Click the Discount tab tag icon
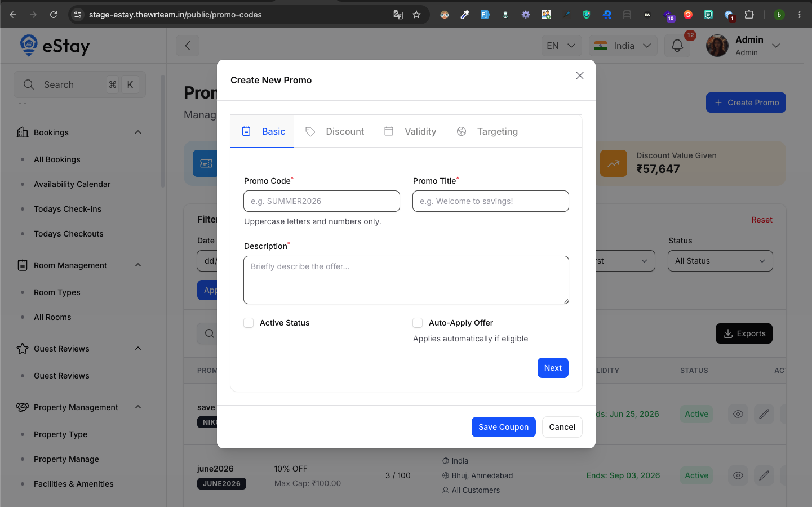812x507 pixels. (310, 131)
